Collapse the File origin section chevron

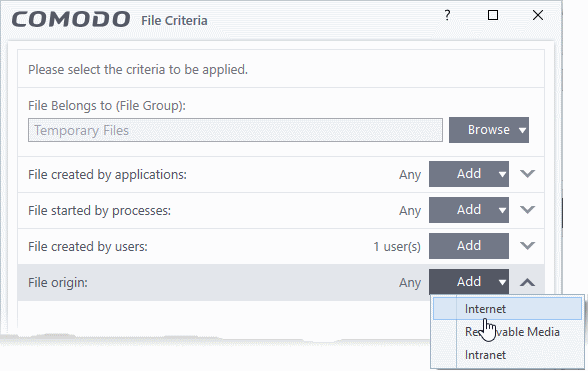pyautogui.click(x=527, y=282)
